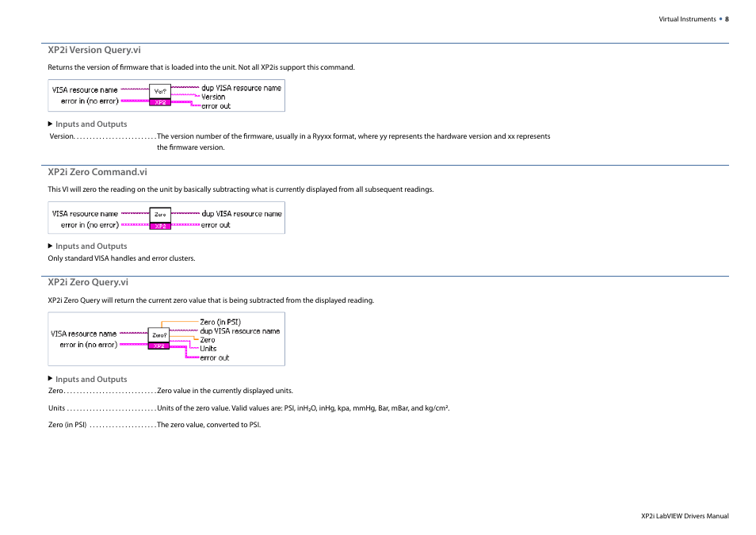Click 'Zero (in PSI)' output in Zero Query diagram
Screen dimensions: 756x535
pos(220,322)
